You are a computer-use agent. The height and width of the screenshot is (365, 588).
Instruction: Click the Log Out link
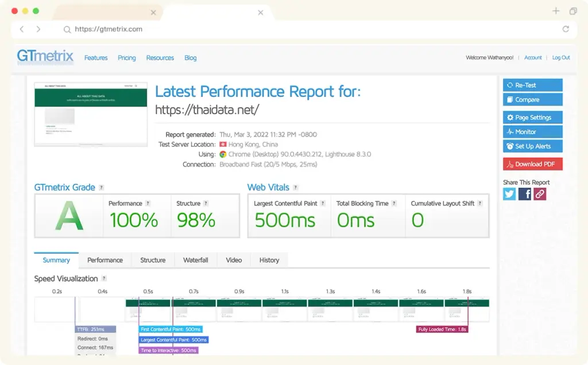click(x=561, y=57)
